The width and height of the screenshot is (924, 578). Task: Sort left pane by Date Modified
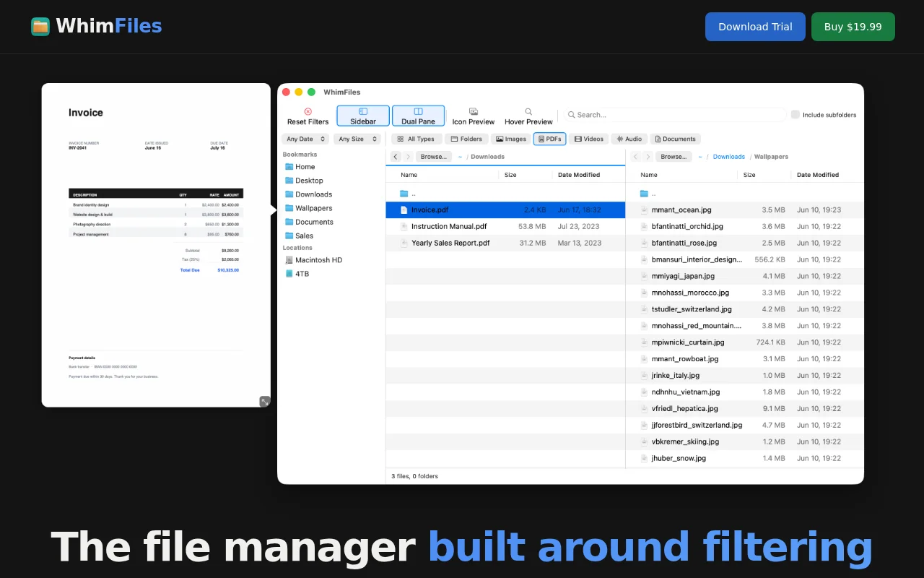[x=579, y=175]
